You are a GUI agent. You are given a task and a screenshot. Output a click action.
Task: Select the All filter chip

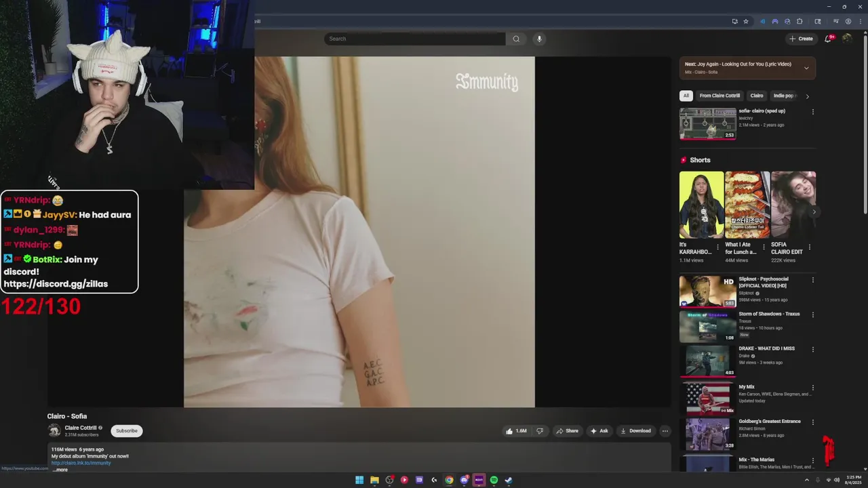686,96
